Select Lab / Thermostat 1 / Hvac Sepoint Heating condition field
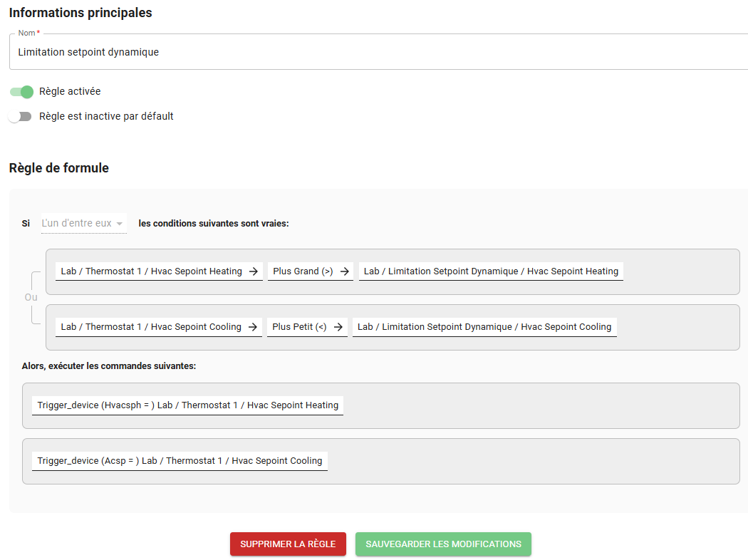The width and height of the screenshot is (748, 560). [x=151, y=271]
